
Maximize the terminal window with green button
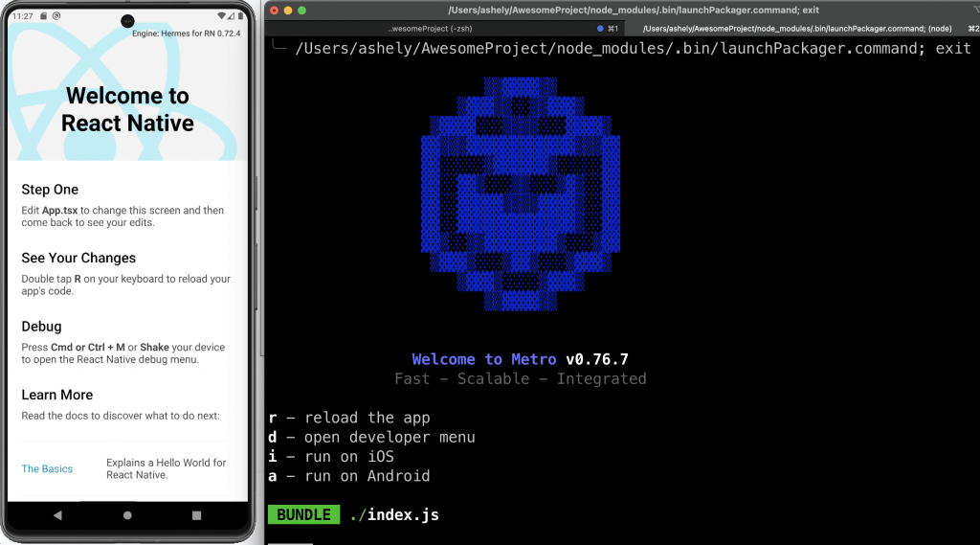(301, 10)
